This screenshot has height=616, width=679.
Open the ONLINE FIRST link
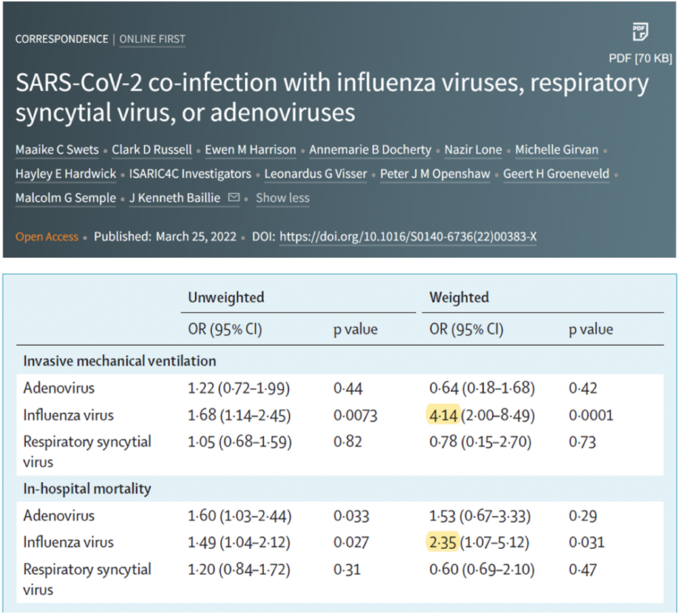pos(152,39)
